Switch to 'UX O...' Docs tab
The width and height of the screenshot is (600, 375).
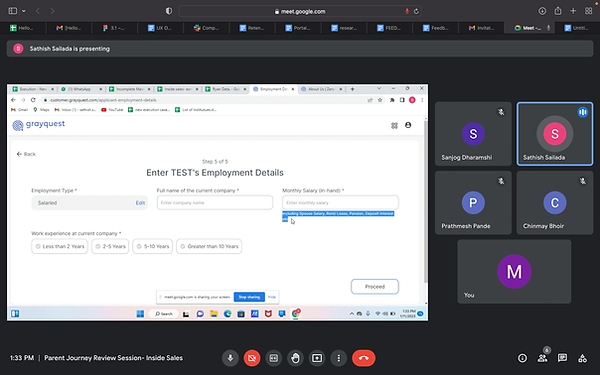pos(160,28)
